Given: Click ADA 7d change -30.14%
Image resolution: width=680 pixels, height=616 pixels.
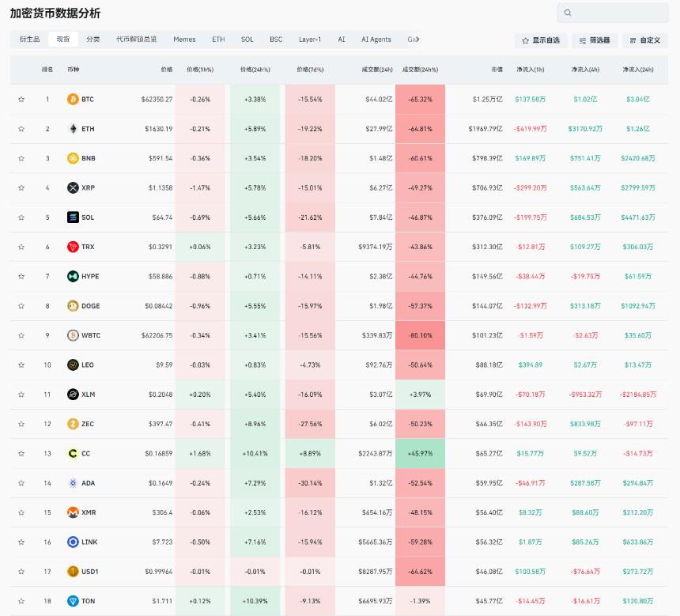Looking at the screenshot, I should (x=310, y=483).
